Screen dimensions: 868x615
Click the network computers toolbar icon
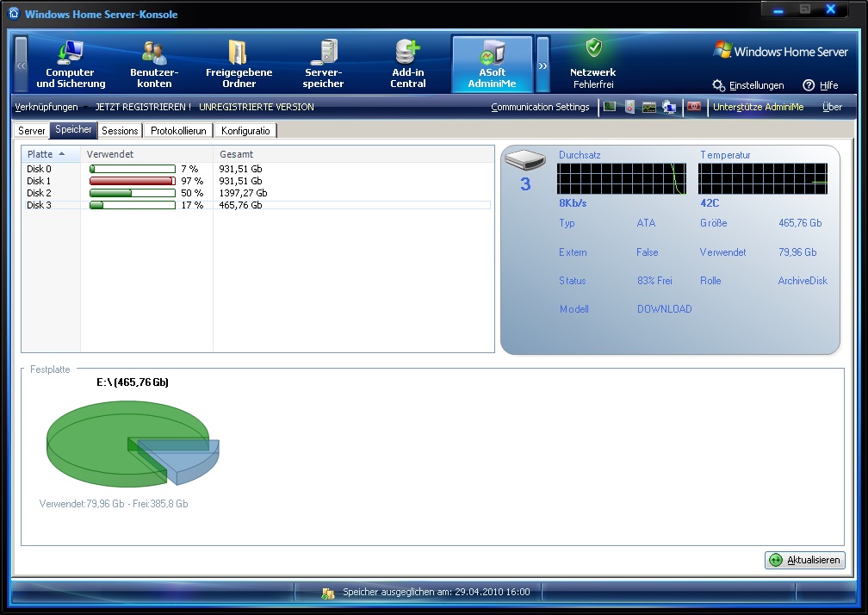tap(669, 107)
